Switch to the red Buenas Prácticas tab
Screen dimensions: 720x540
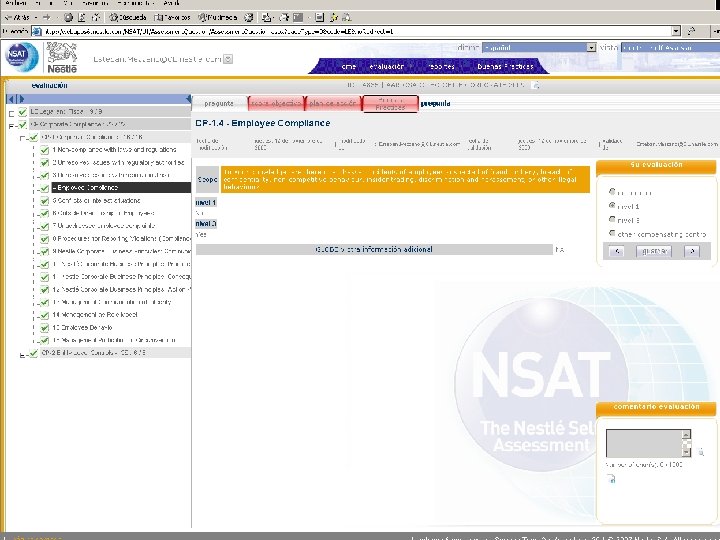pos(390,104)
